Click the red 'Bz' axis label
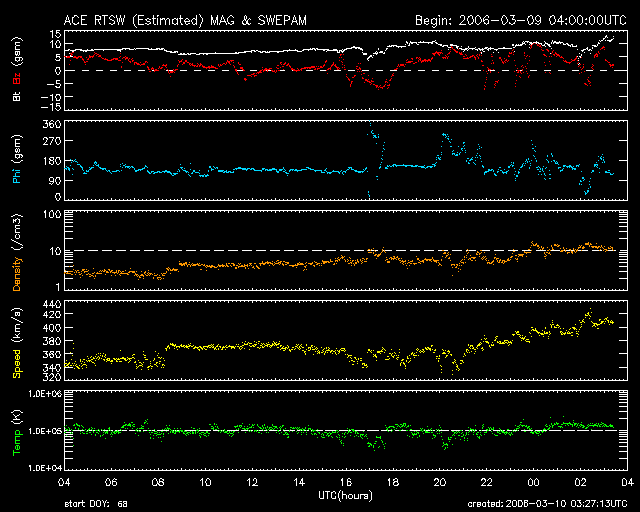The height and width of the screenshot is (512, 640). tap(17, 79)
